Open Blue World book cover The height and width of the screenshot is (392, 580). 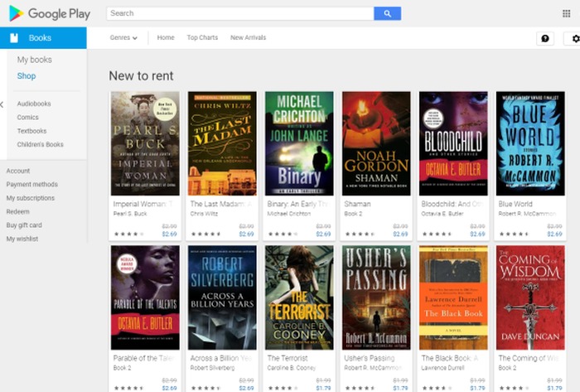530,143
